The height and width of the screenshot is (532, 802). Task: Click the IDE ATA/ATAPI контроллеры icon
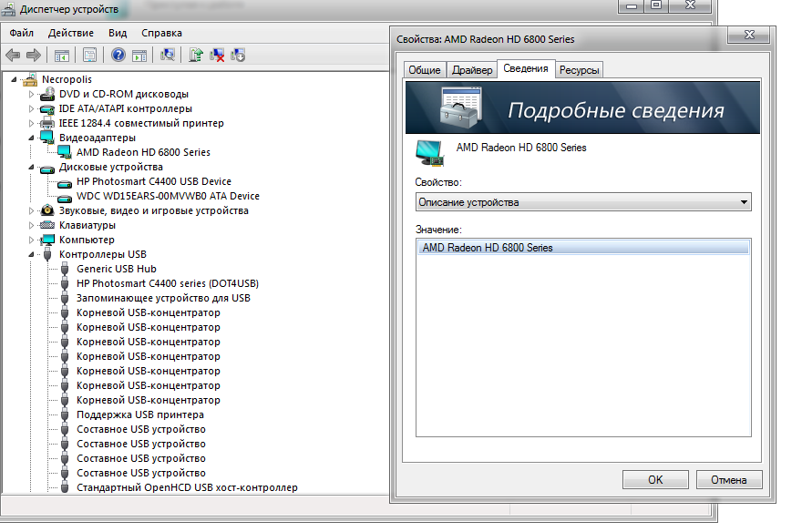point(47,108)
